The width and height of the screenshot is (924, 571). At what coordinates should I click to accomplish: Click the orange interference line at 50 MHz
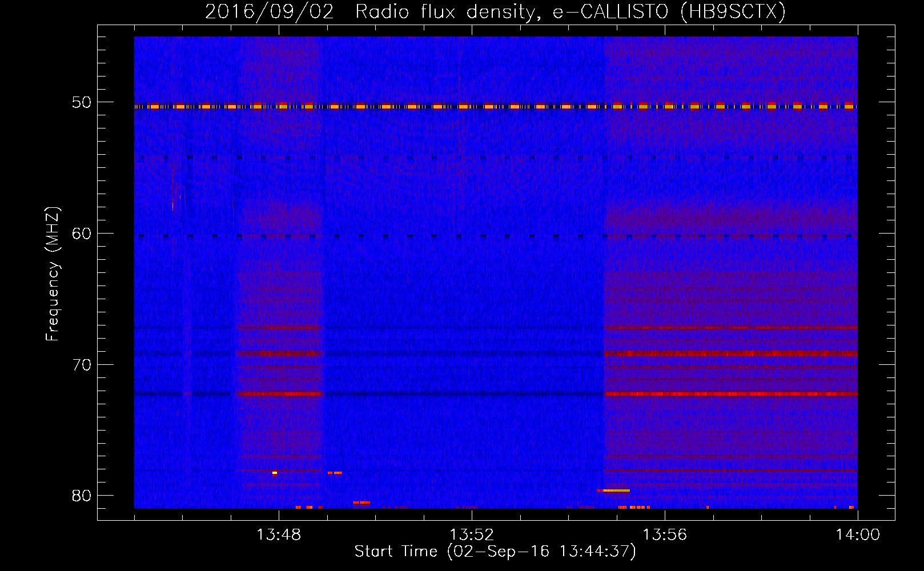coord(496,106)
